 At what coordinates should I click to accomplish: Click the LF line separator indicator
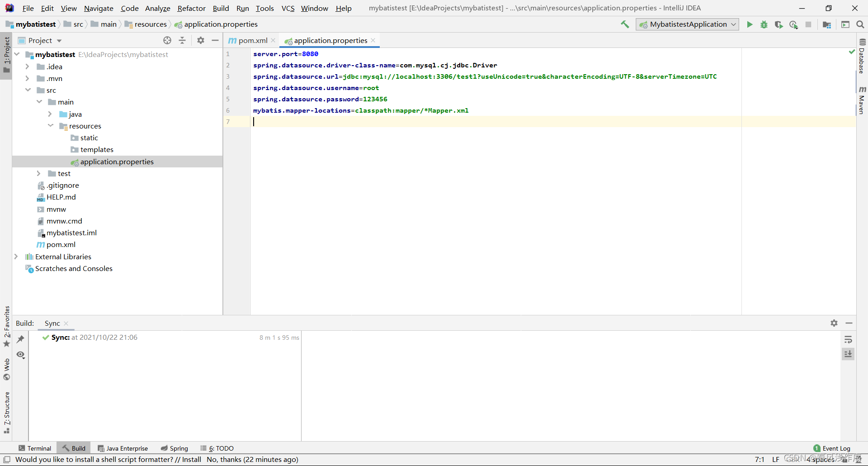(x=776, y=460)
